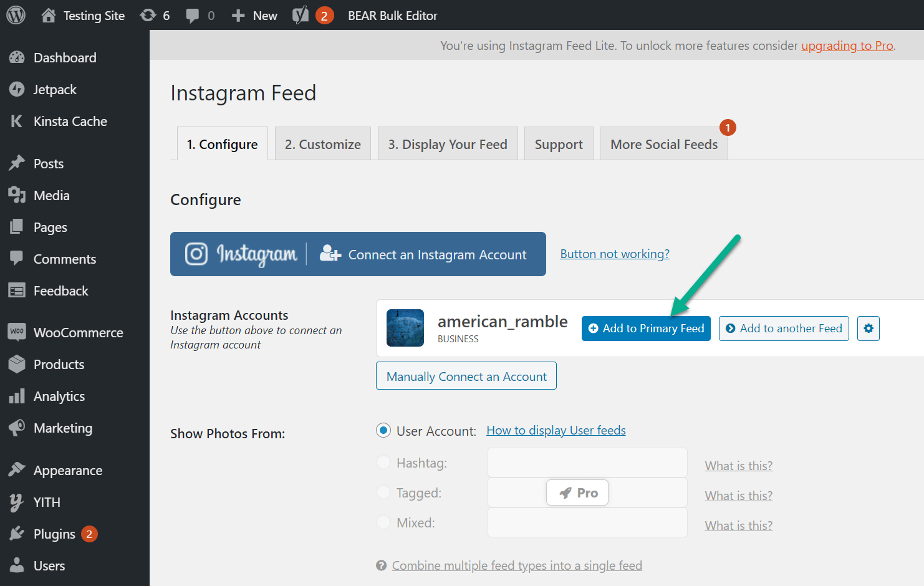This screenshot has height=586, width=924.
Task: Open Jetpack from the sidebar
Action: click(x=54, y=89)
